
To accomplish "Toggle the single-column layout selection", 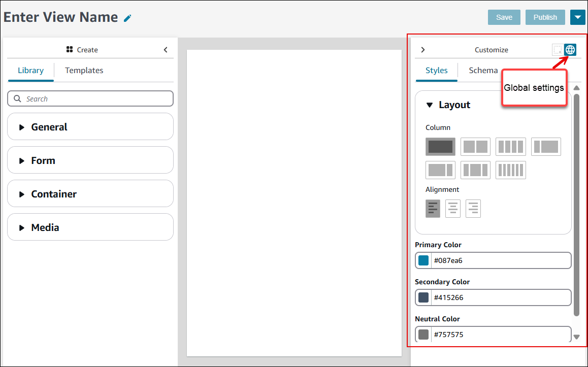I will pos(440,147).
